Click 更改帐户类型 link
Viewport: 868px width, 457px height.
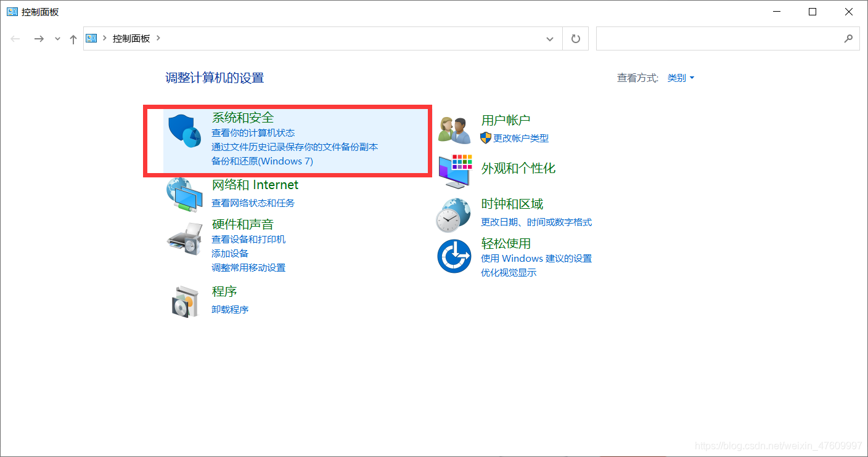521,138
